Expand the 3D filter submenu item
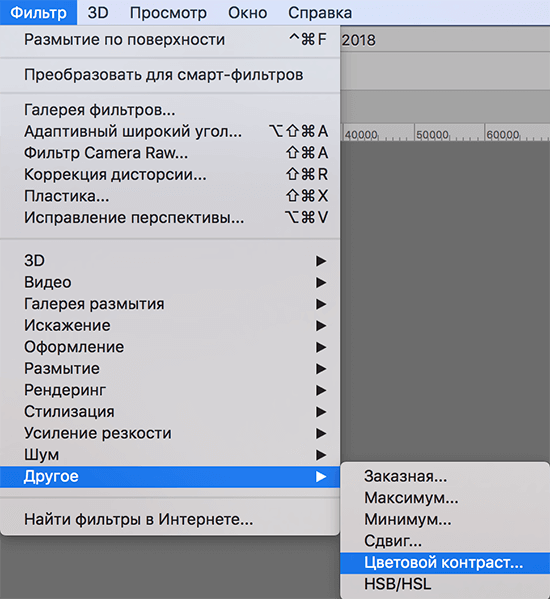This screenshot has height=599, width=550. 170,261
